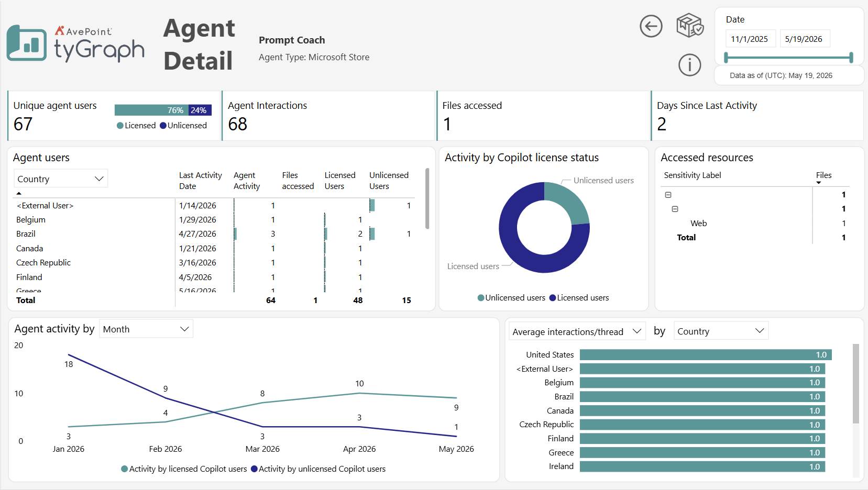
Task: Click the teal Unlicensed users donut legend marker
Action: tap(481, 298)
